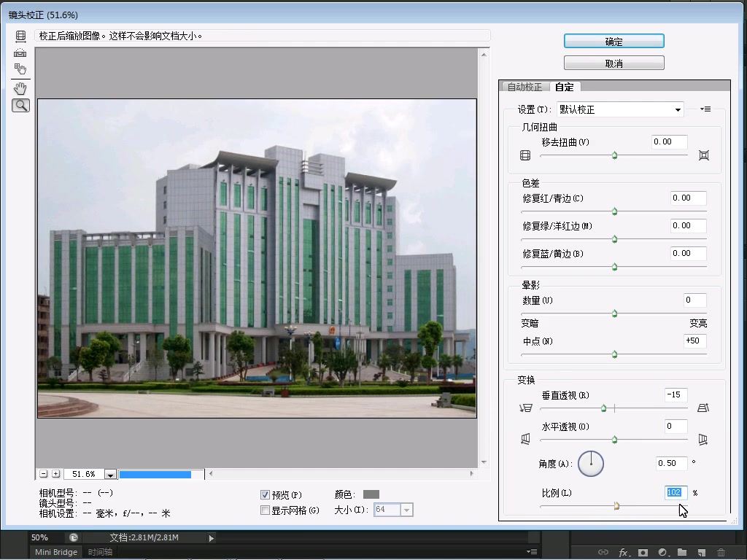Image resolution: width=747 pixels, height=560 pixels.
Task: Select the 抓手工具 (Hand tool)
Action: 20,87
